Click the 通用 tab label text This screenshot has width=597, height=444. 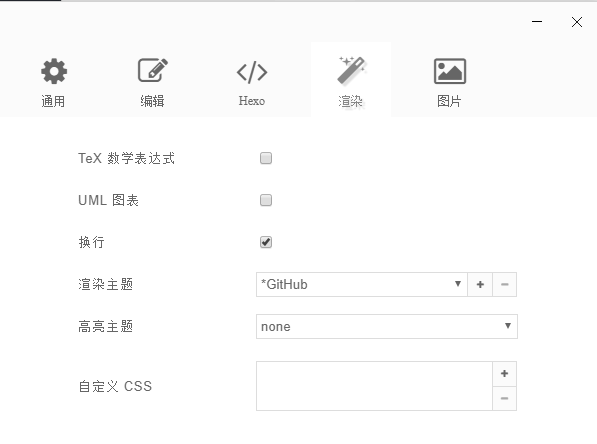pyautogui.click(x=53, y=101)
